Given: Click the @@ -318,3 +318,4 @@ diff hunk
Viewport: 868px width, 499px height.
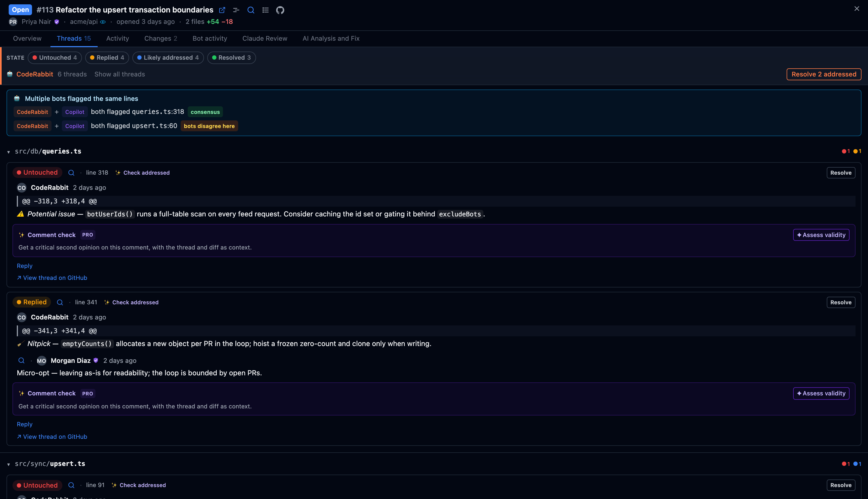Looking at the screenshot, I should click(x=436, y=201).
